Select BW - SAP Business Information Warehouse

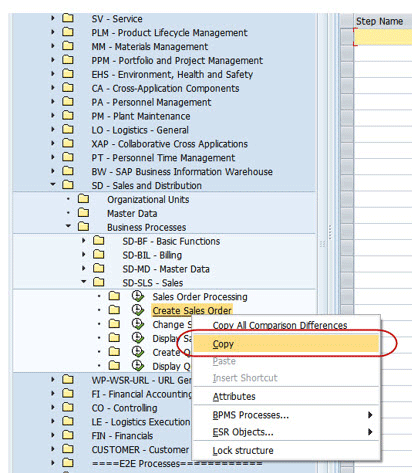(182, 172)
